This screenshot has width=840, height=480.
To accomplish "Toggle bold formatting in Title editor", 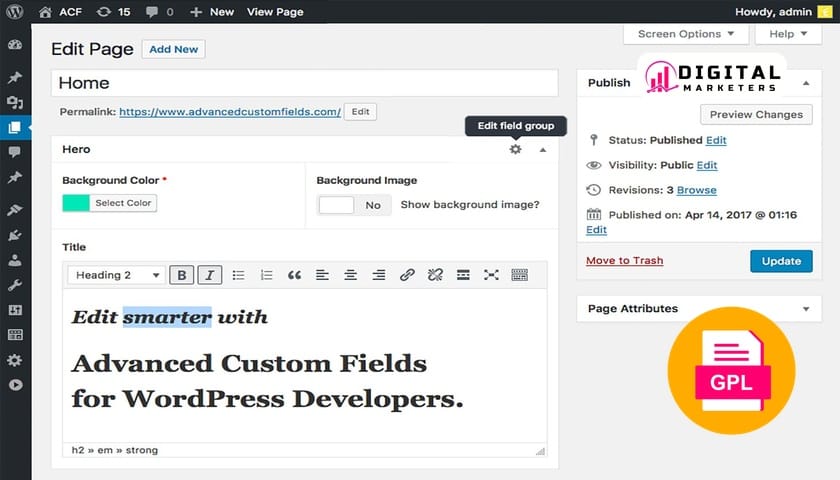I will [181, 275].
